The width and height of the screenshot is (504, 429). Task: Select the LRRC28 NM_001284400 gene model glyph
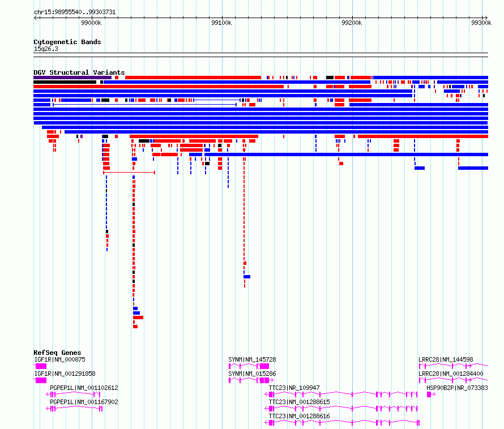point(453,380)
